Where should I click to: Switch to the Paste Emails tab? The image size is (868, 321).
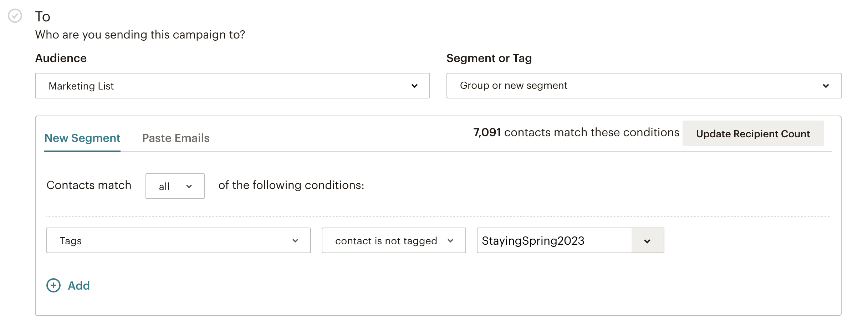coord(176,138)
